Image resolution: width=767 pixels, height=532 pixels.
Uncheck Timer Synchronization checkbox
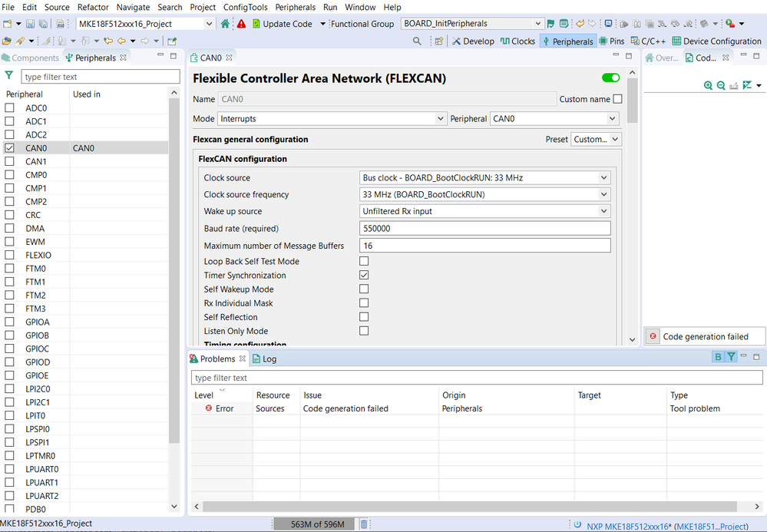(x=364, y=276)
